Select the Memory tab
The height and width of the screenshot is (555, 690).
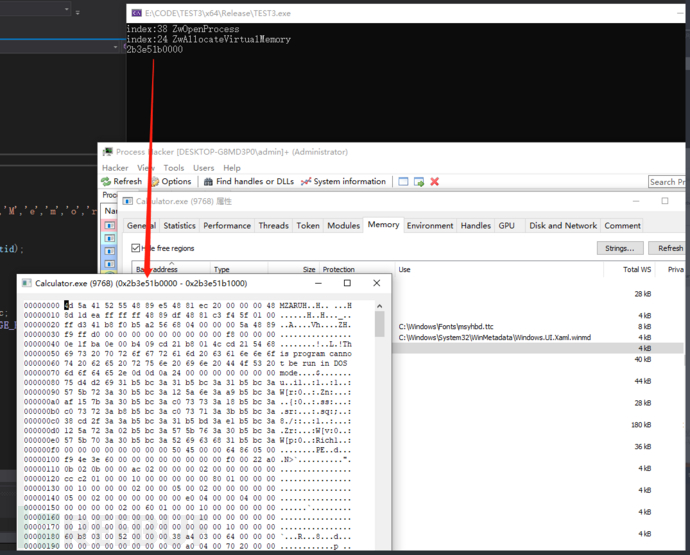pyautogui.click(x=383, y=224)
